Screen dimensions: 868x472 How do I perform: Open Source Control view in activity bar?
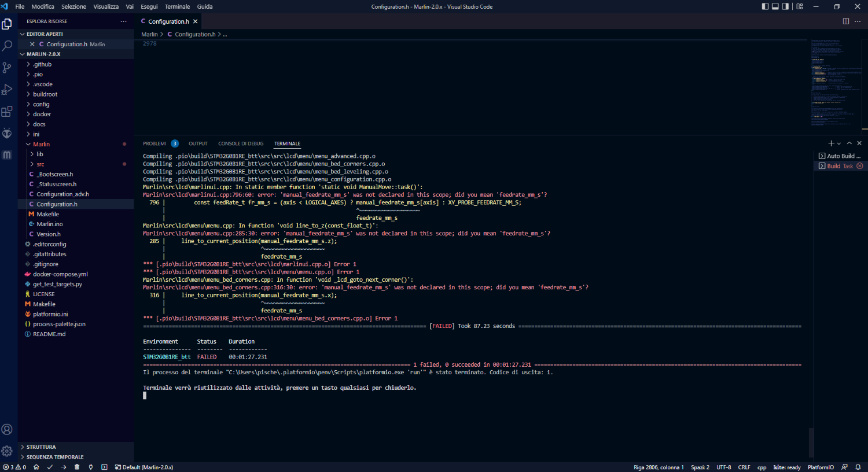[x=7, y=68]
